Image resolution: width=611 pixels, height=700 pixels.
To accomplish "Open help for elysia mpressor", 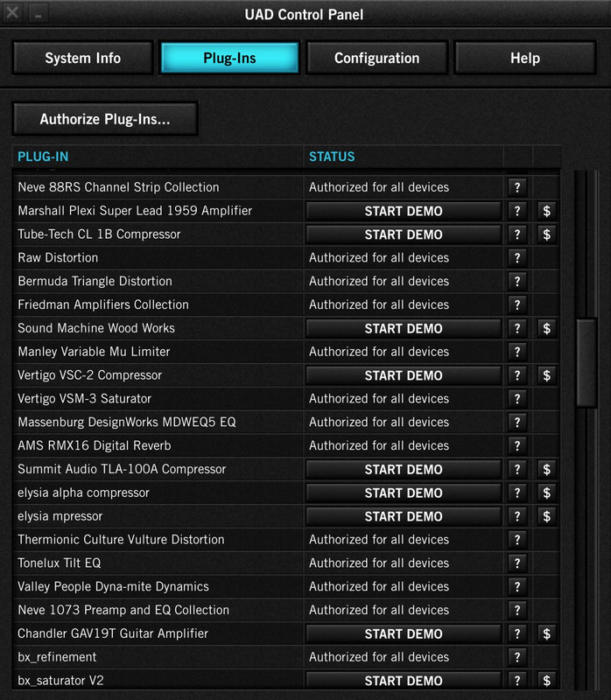I will coord(517,516).
